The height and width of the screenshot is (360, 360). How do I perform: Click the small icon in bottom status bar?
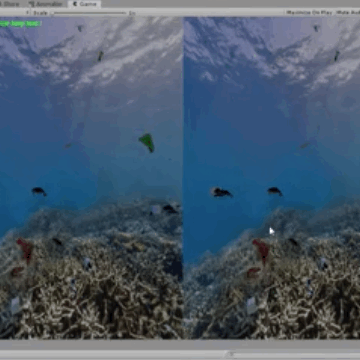coord(232,354)
